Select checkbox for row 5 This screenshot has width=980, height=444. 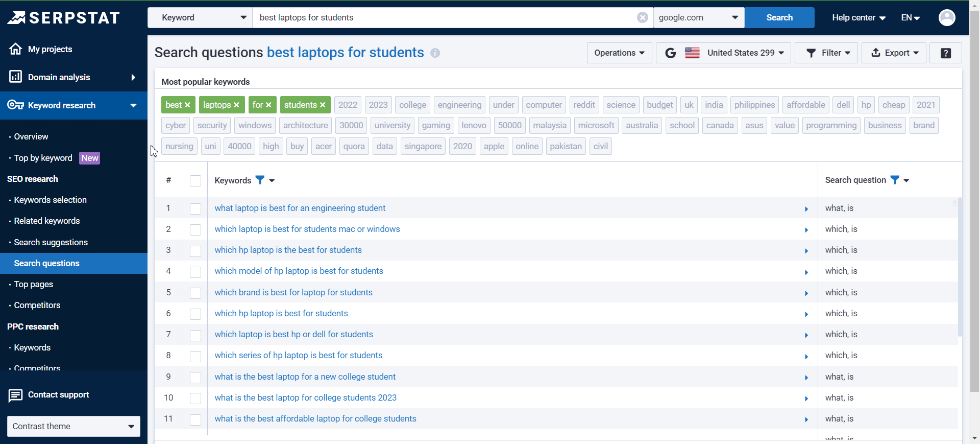[x=195, y=293]
